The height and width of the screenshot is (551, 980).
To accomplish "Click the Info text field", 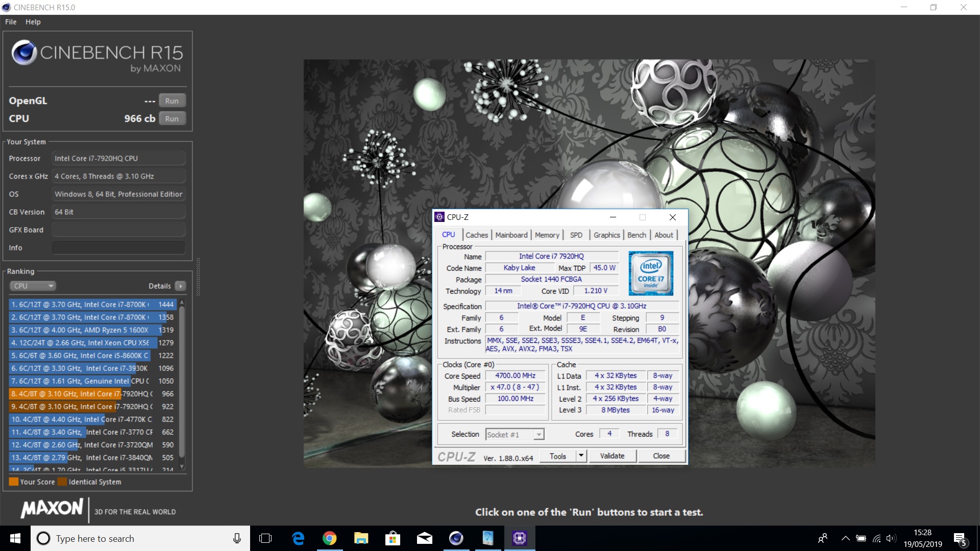I will point(118,248).
